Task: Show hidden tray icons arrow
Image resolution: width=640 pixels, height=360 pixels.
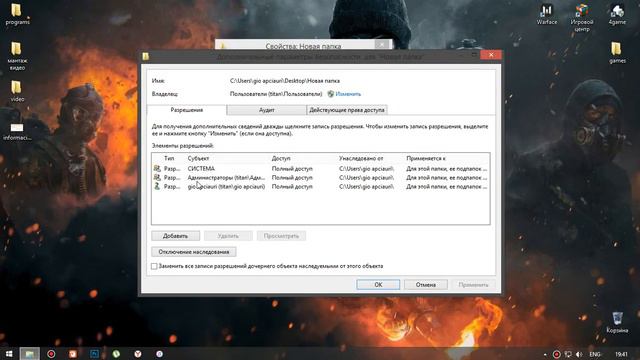Action: (545, 354)
